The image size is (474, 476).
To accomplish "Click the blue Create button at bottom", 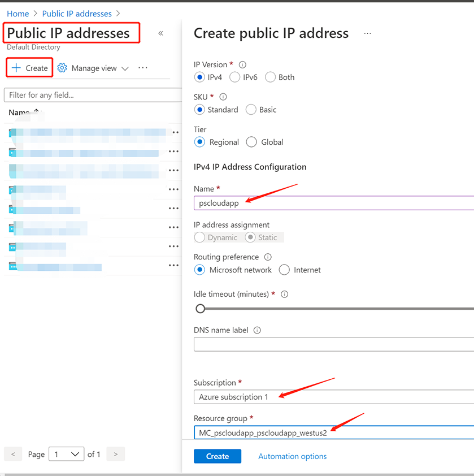I will (217, 456).
